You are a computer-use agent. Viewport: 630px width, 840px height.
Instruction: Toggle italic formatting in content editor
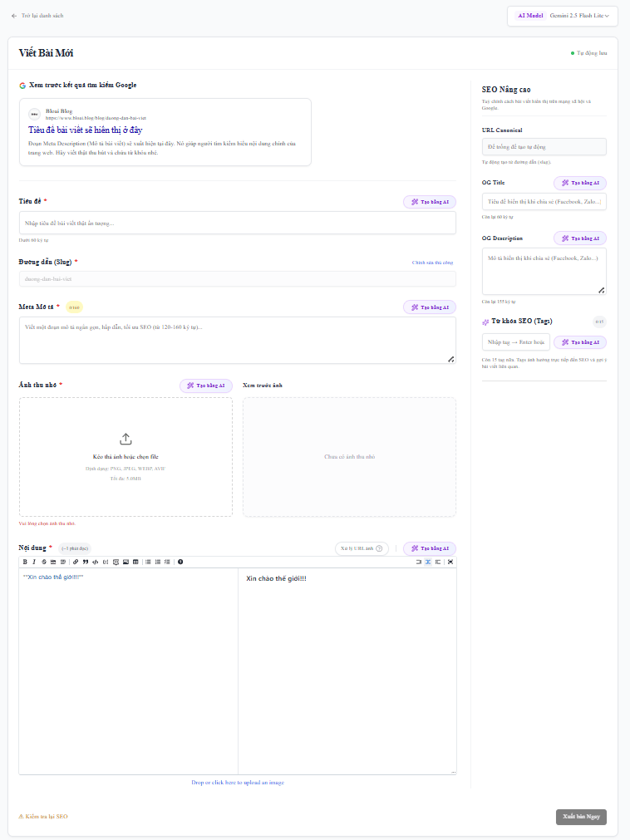pos(34,562)
